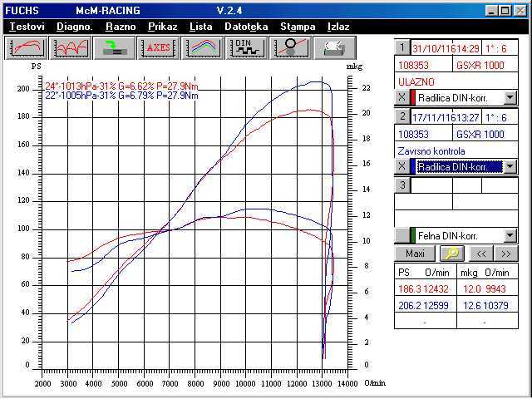Viewport: 532px width, 399px height.
Task: Open the Prikaz menu
Action: [163, 27]
